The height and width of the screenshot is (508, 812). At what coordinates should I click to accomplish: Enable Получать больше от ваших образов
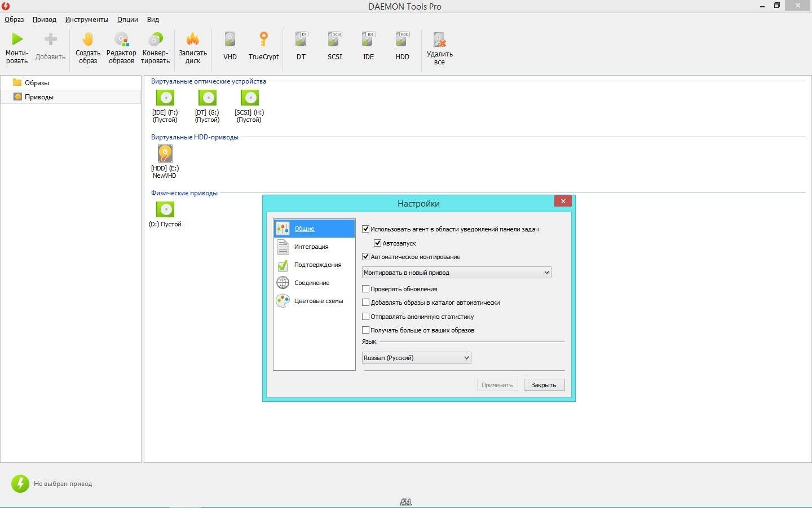pos(365,330)
